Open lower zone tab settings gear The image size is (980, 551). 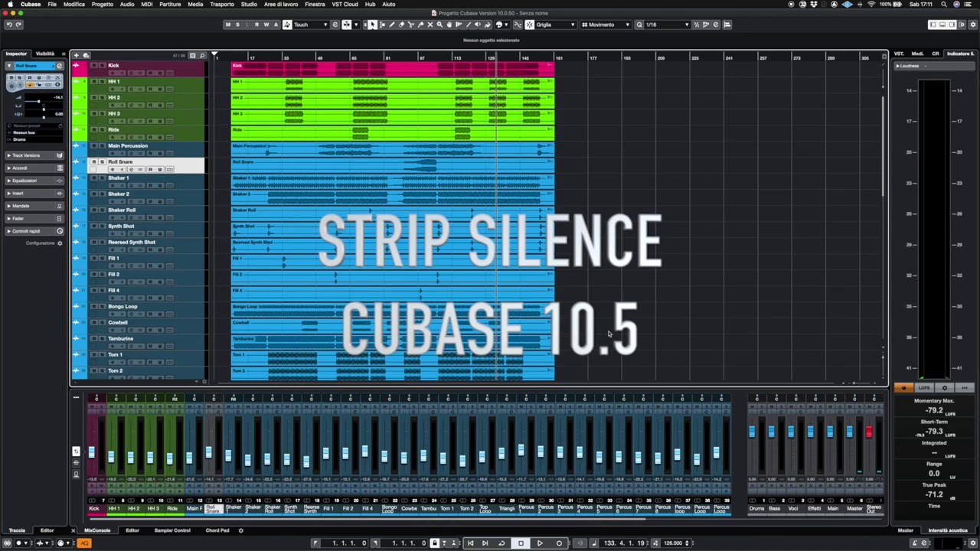pyautogui.click(x=240, y=530)
